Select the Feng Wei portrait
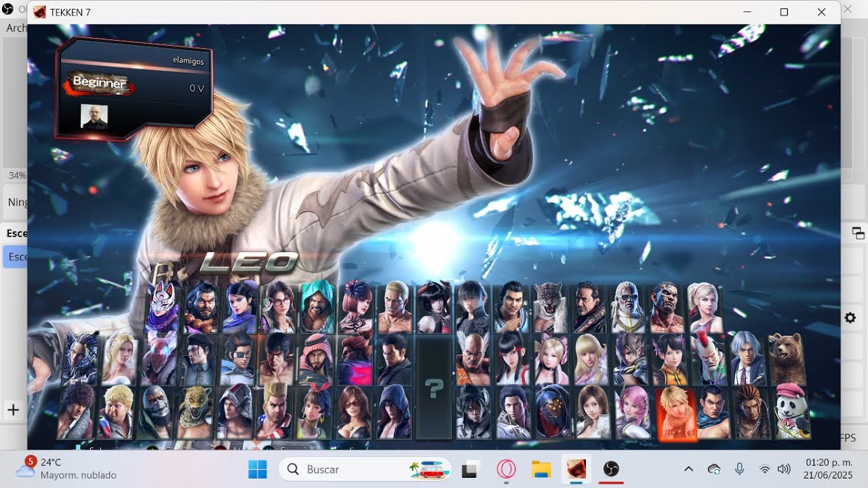The height and width of the screenshot is (488, 868). pos(713,412)
